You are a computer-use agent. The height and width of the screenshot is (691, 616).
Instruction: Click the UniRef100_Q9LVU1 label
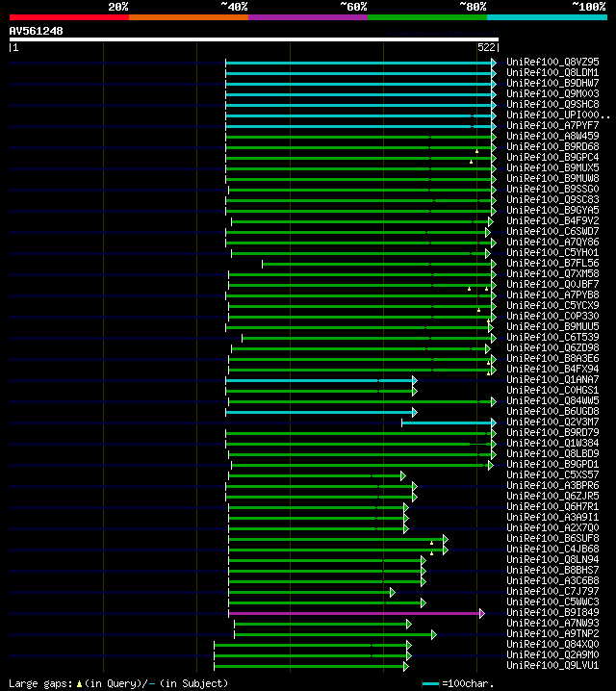552,665
